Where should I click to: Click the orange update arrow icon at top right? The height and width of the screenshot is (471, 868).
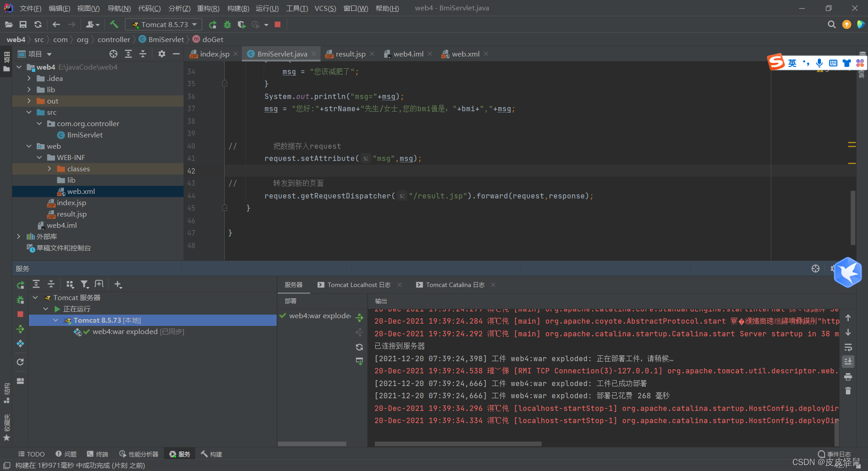click(x=847, y=24)
